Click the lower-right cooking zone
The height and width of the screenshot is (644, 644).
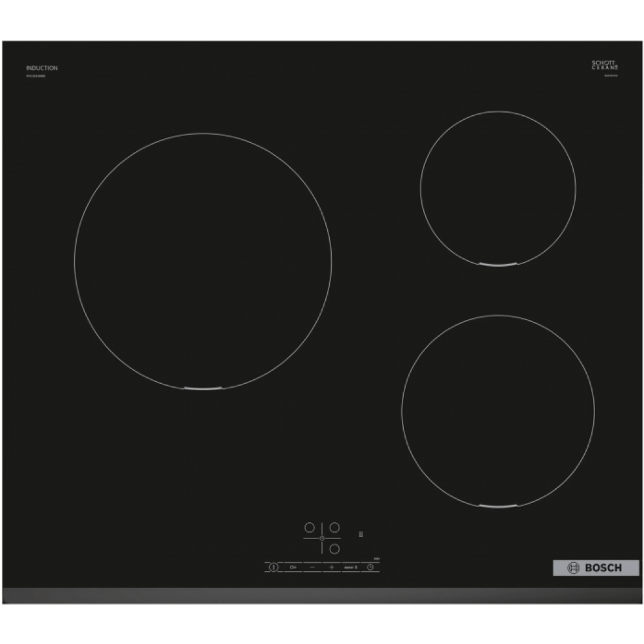tap(498, 412)
